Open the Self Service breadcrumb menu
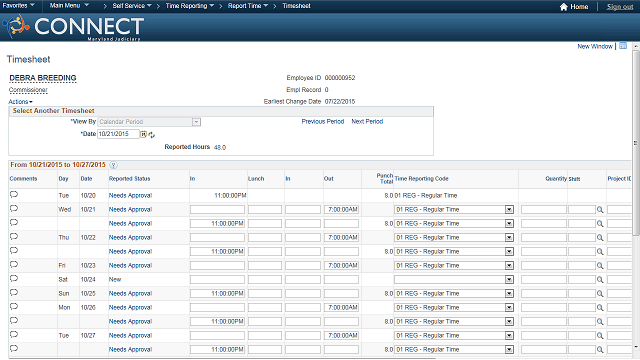 pyautogui.click(x=132, y=6)
